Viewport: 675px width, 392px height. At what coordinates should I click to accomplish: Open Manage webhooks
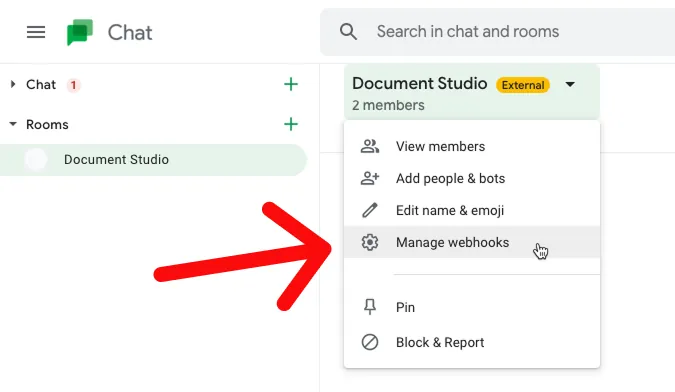pos(472,242)
